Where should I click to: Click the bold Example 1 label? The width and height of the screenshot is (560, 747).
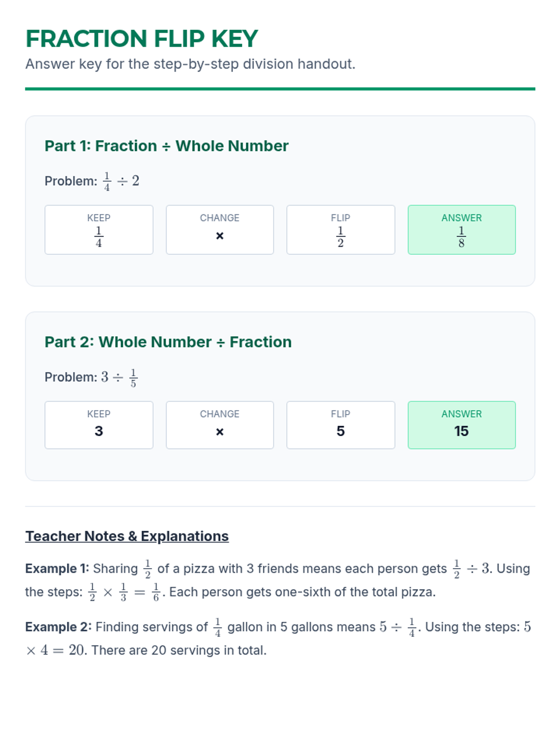[x=57, y=569]
